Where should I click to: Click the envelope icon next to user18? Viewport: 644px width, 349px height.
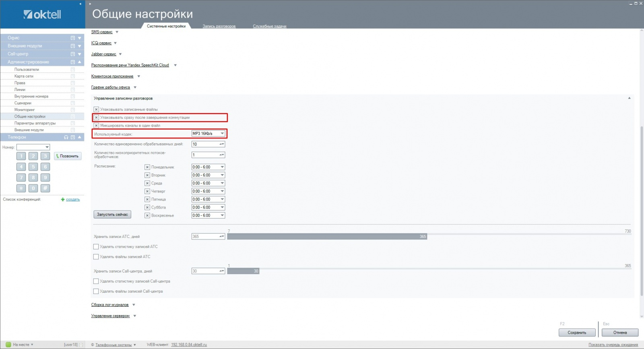coord(81,345)
